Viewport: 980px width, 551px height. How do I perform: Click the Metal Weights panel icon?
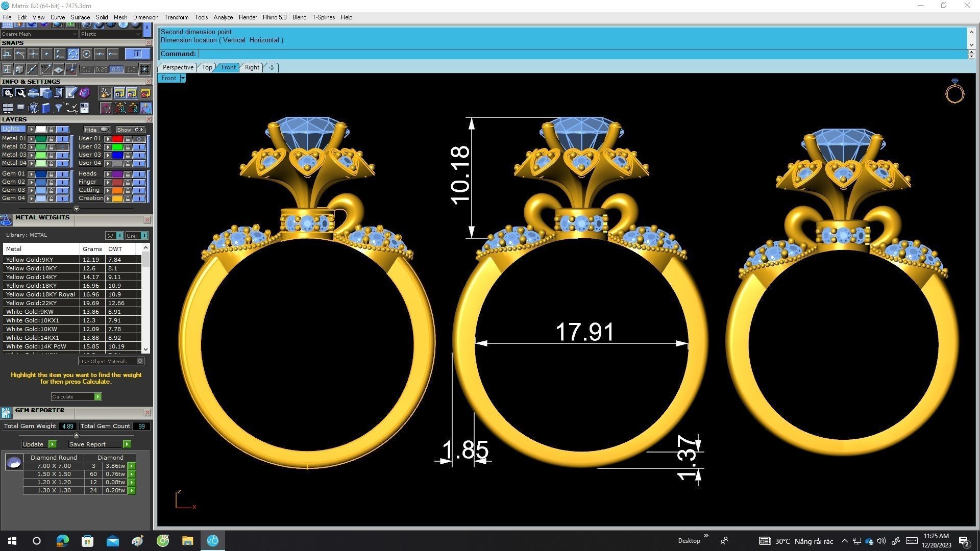6,220
